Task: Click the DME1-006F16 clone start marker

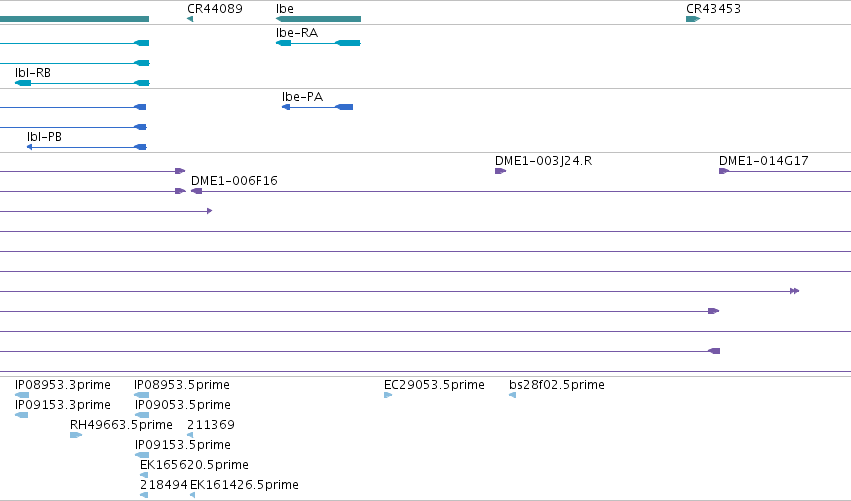Action: 196,191
